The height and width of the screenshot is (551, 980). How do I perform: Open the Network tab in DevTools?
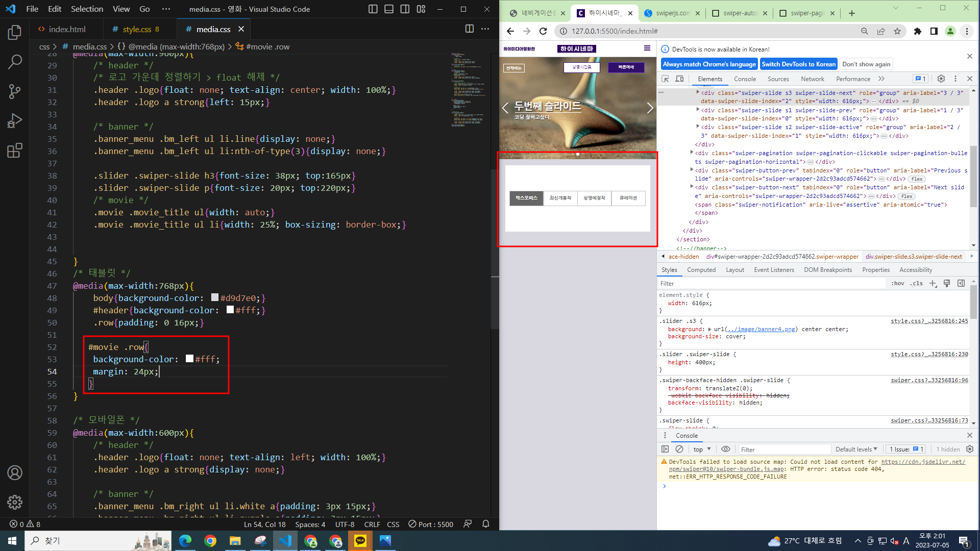coord(812,79)
